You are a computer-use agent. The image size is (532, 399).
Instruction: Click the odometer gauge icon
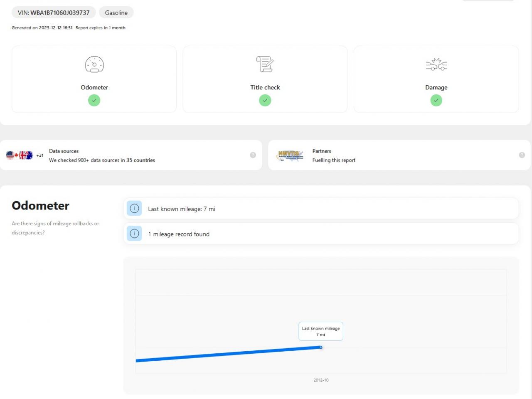pyautogui.click(x=94, y=64)
